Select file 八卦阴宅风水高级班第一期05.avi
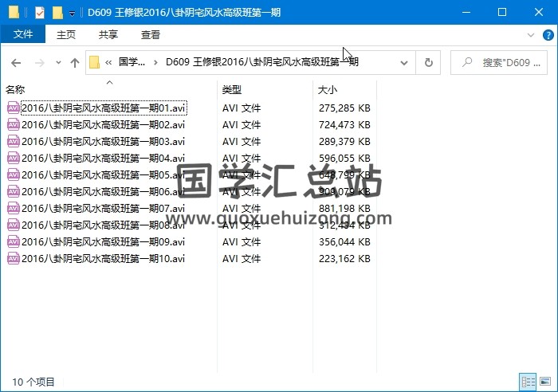 (x=103, y=174)
